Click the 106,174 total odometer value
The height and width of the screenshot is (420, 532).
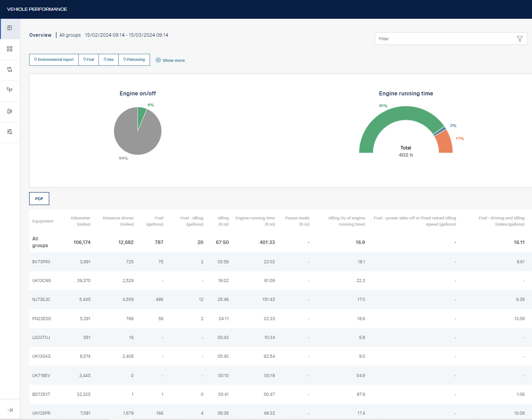[82, 242]
